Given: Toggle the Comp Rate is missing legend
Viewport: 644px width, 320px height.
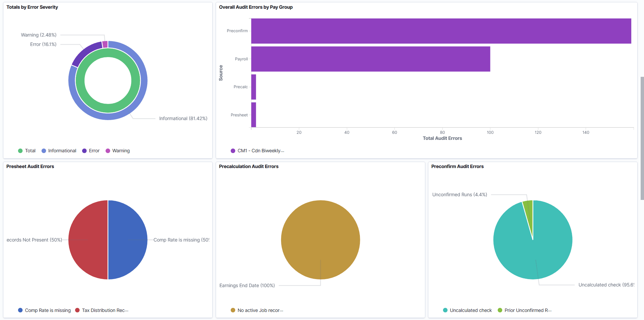Looking at the screenshot, I should click(44, 310).
